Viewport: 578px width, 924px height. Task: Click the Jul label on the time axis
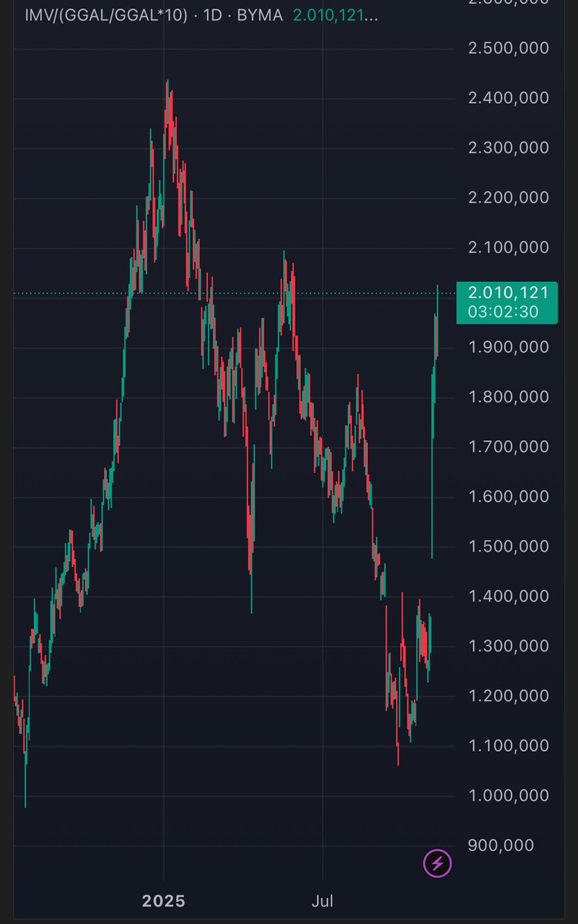(322, 901)
